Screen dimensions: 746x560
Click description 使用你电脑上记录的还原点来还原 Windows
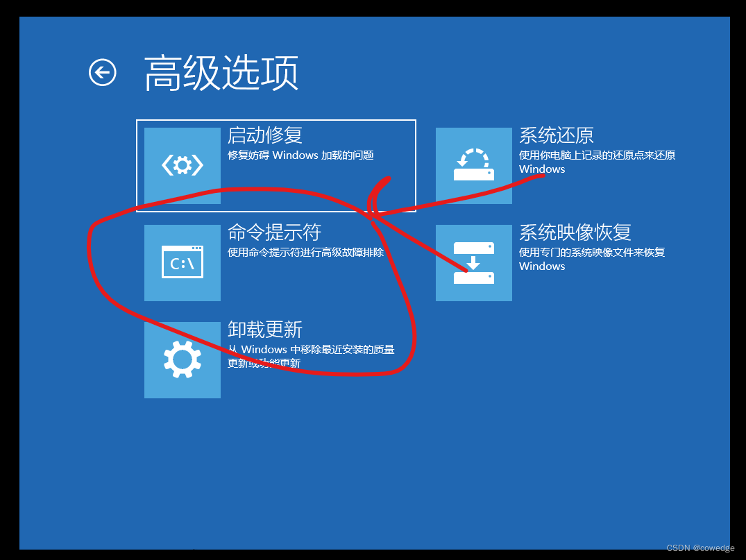tap(597, 162)
